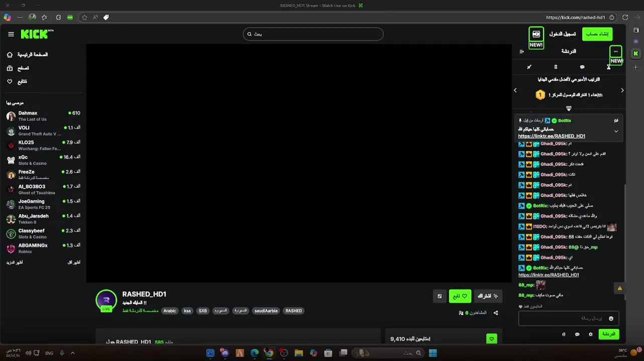The image size is (644, 361).
Task: Collapse the chat panel with the arrow icon
Action: tap(522, 51)
